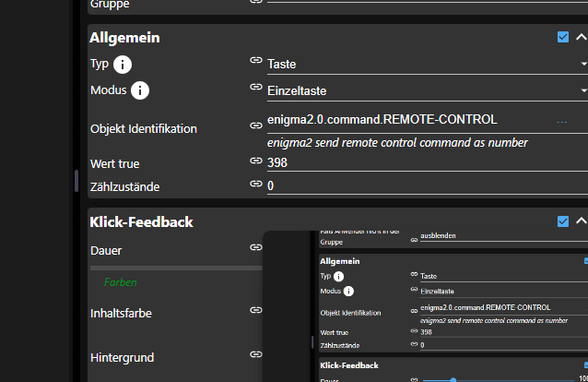The width and height of the screenshot is (588, 382).
Task: Click the link icon in Objekt Identifikation row
Action: coord(255,125)
